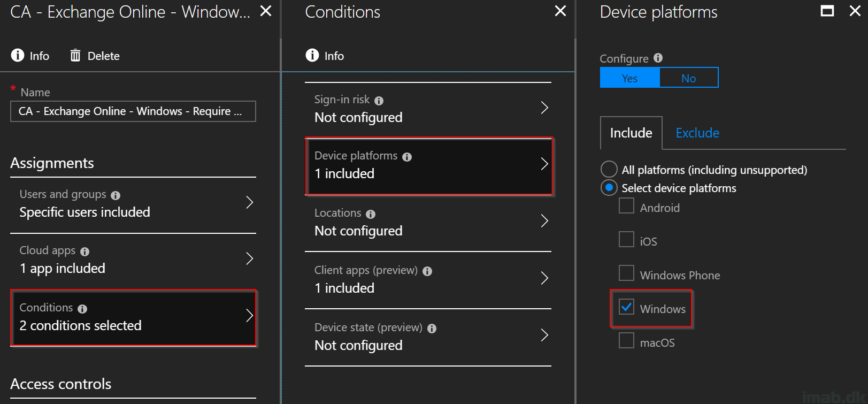The height and width of the screenshot is (404, 868).
Task: Check the macOS platform checkbox
Action: pos(626,340)
